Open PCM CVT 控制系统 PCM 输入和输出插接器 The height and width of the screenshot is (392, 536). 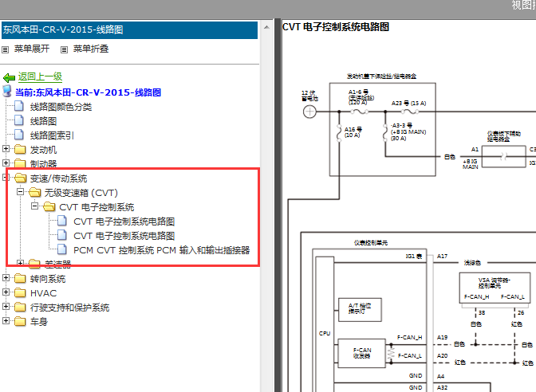[x=161, y=250]
